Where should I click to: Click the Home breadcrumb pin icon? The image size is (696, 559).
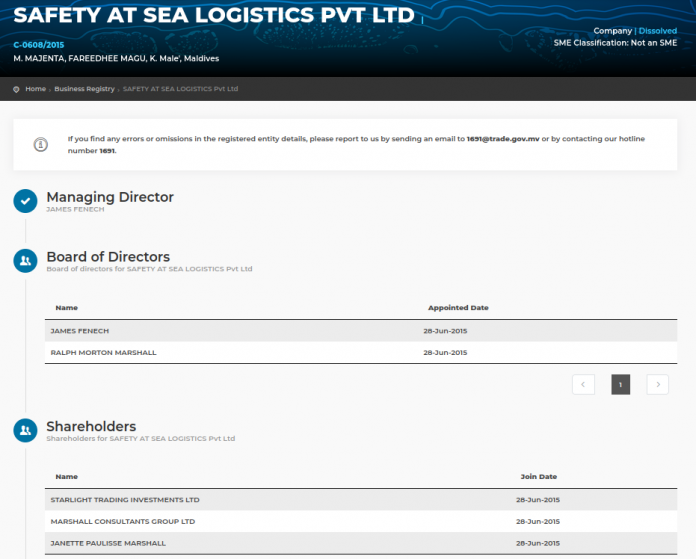click(17, 89)
